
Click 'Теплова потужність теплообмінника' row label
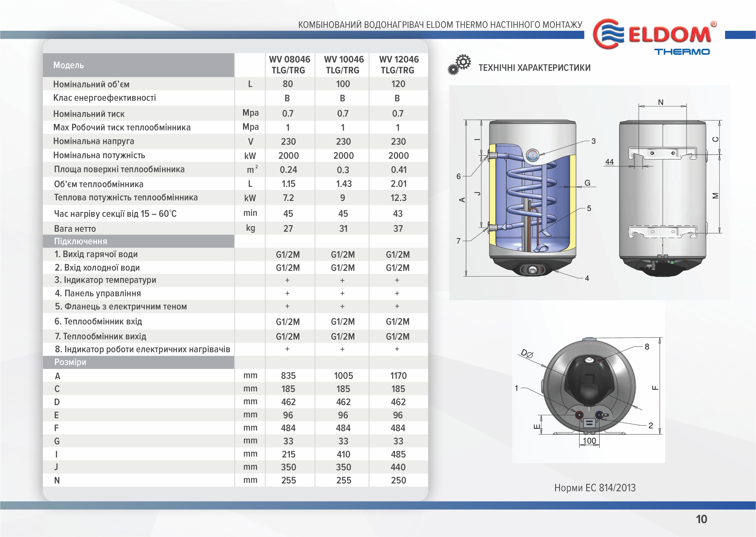(x=126, y=197)
